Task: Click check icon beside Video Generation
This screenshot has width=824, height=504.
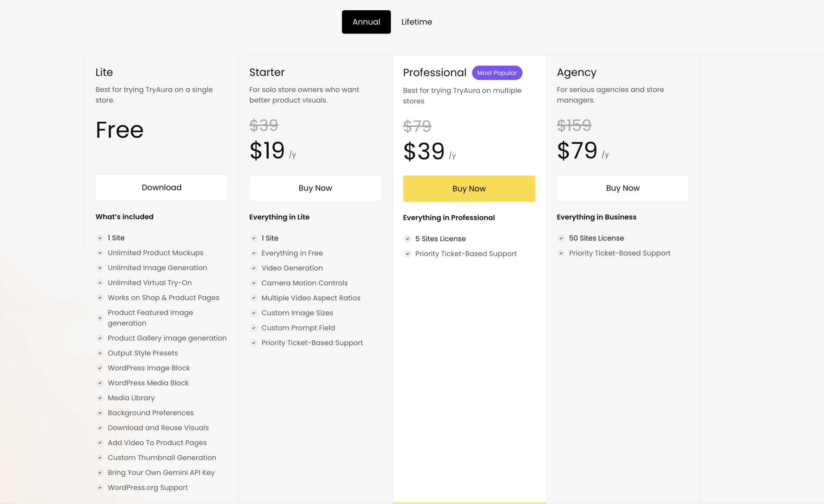Action: [x=254, y=268]
